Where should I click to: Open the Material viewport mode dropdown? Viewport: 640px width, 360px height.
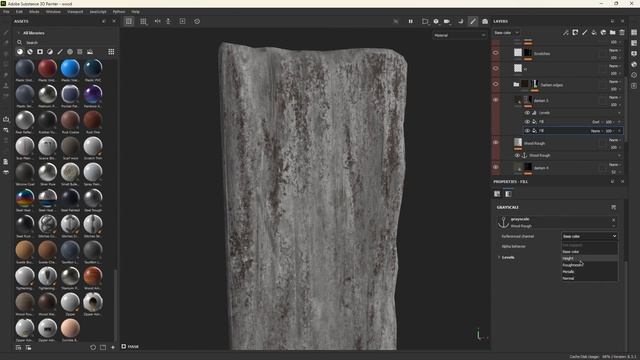pos(460,36)
